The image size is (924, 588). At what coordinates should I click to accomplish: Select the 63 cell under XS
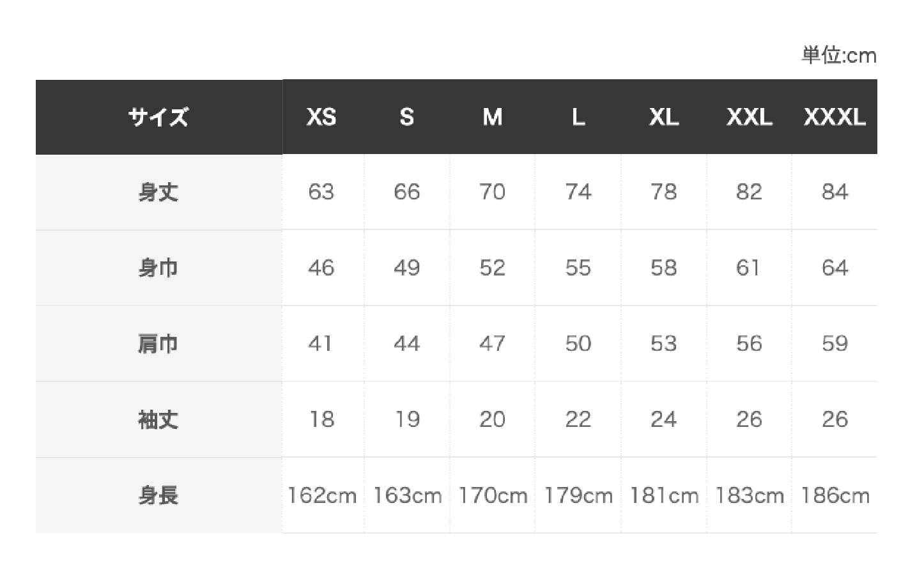coord(321,192)
